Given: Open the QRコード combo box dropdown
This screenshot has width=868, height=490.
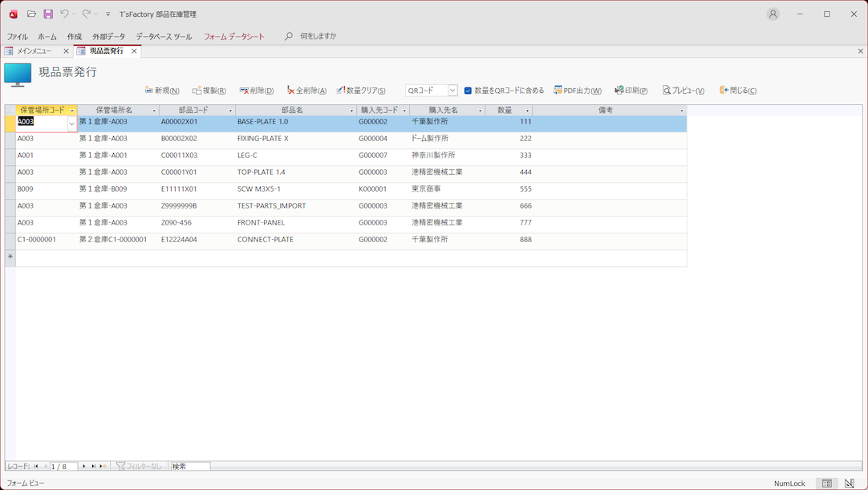Looking at the screenshot, I should tap(452, 91).
